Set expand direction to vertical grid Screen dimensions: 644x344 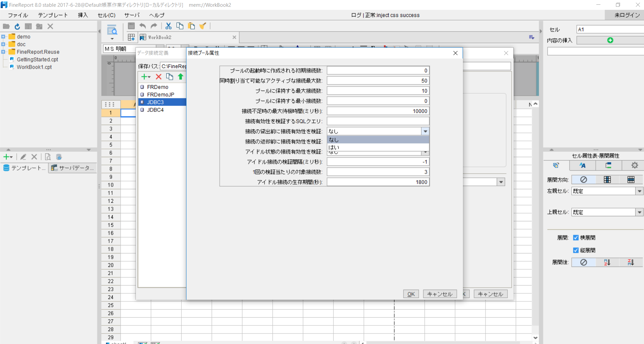click(x=607, y=179)
